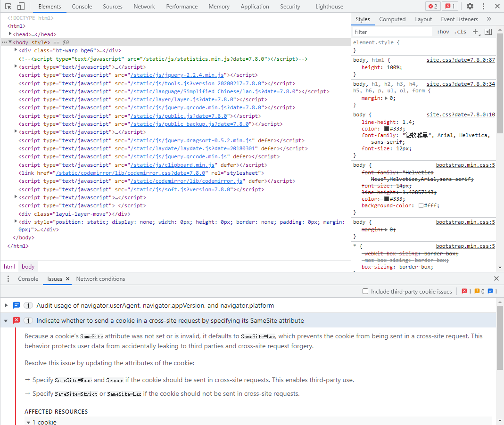Open the layer.js script source link
This screenshot has height=425, width=504.
pyautogui.click(x=182, y=99)
